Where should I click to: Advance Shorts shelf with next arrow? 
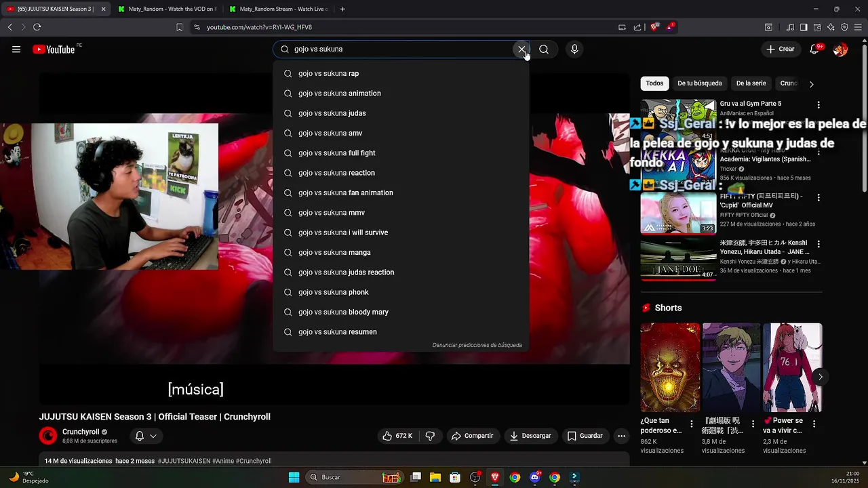[820, 377]
